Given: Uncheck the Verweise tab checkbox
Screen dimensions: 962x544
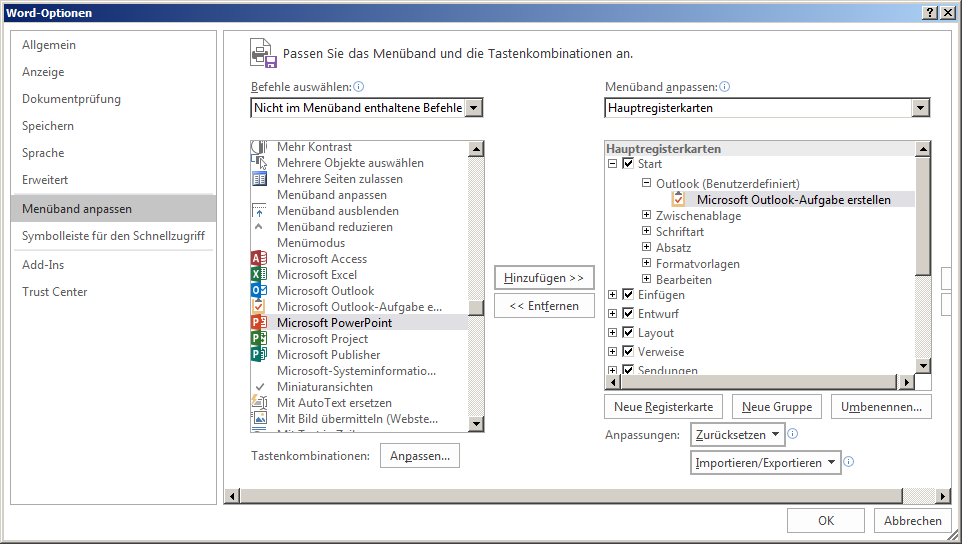Looking at the screenshot, I should point(628,351).
